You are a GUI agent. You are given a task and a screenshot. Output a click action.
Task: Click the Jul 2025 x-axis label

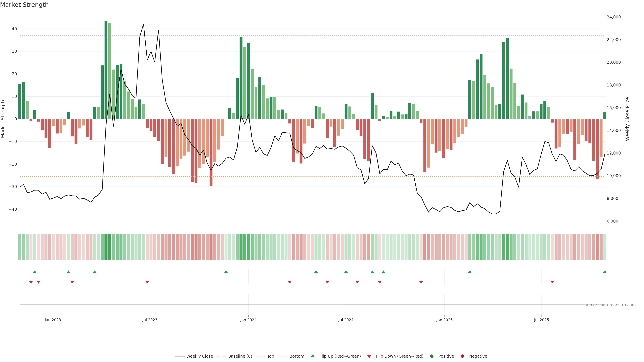[541, 320]
